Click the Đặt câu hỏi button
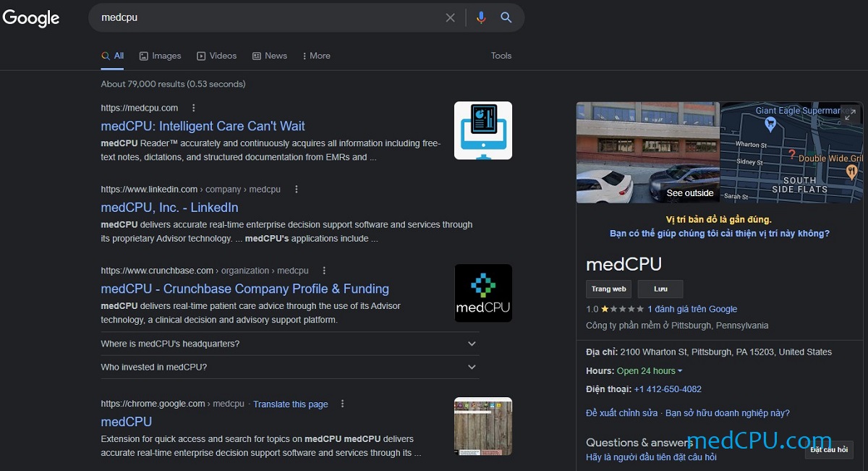 tap(829, 450)
